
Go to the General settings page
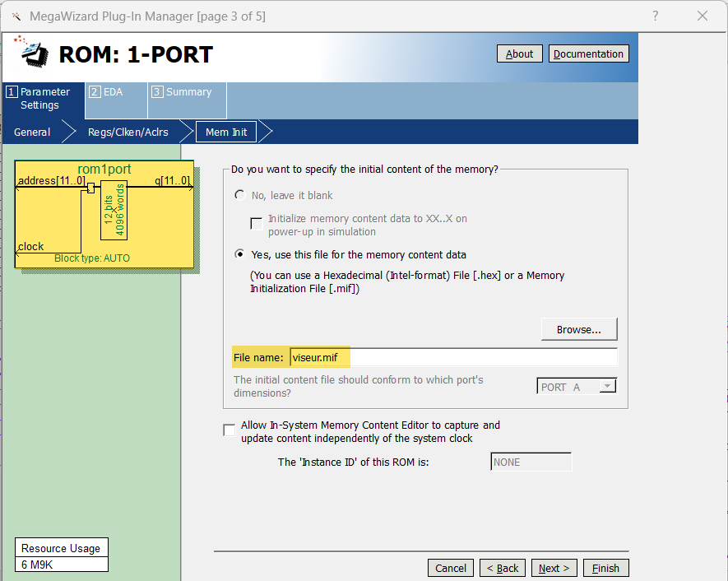coord(32,132)
